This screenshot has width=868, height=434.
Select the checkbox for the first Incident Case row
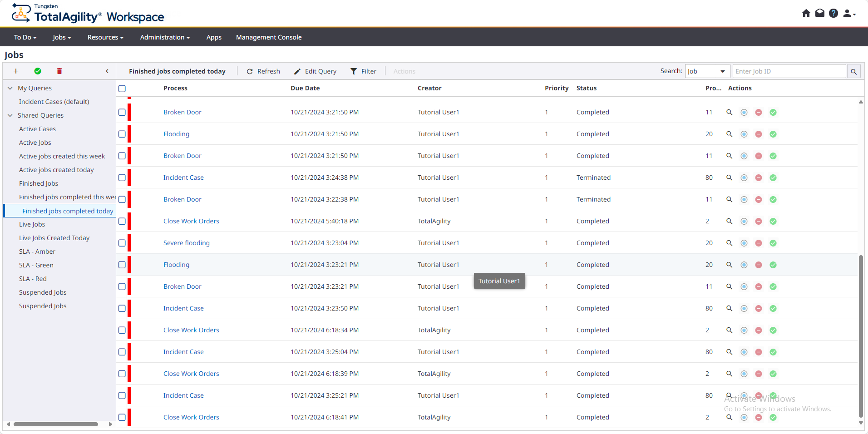click(x=122, y=178)
